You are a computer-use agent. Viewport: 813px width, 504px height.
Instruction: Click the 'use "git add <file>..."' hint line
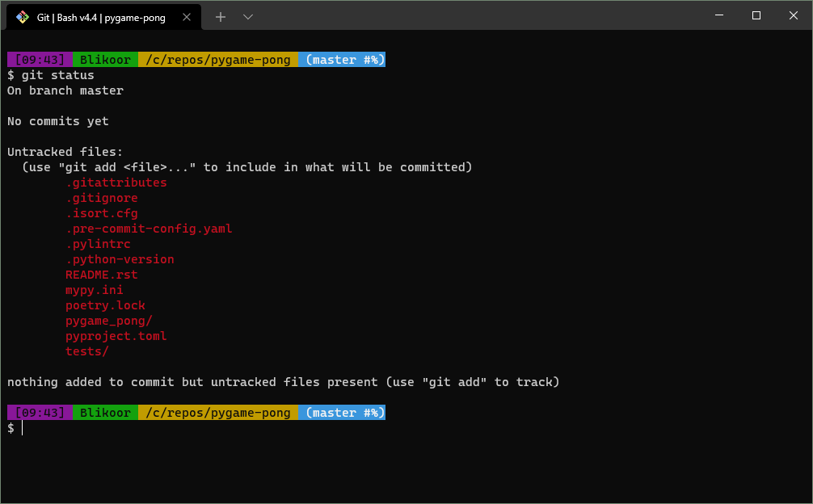coord(246,167)
